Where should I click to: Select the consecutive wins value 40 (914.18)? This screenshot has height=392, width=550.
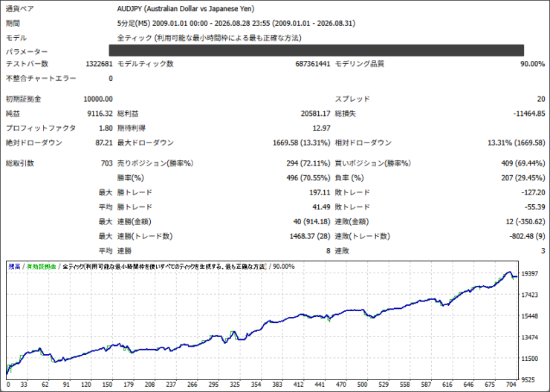point(312,222)
